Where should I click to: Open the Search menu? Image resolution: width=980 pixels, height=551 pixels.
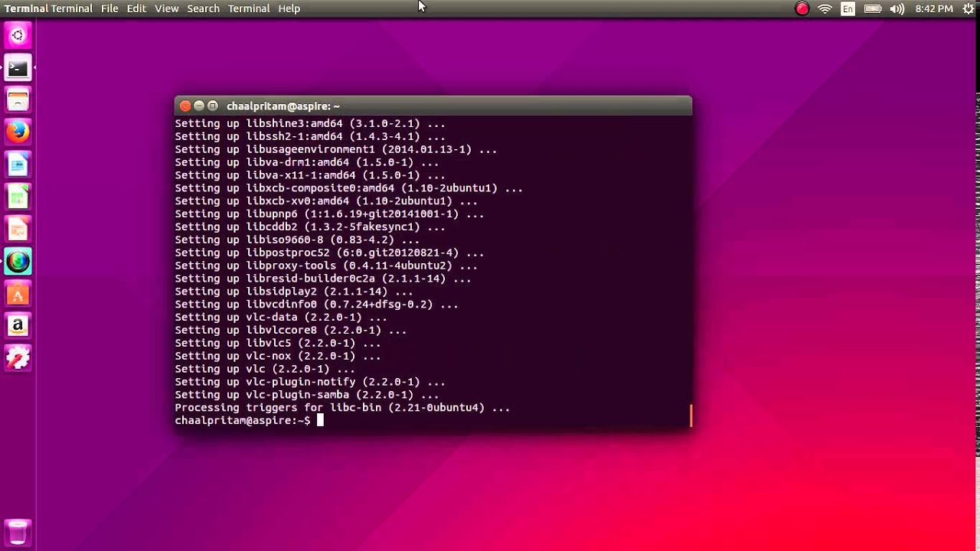pos(203,8)
